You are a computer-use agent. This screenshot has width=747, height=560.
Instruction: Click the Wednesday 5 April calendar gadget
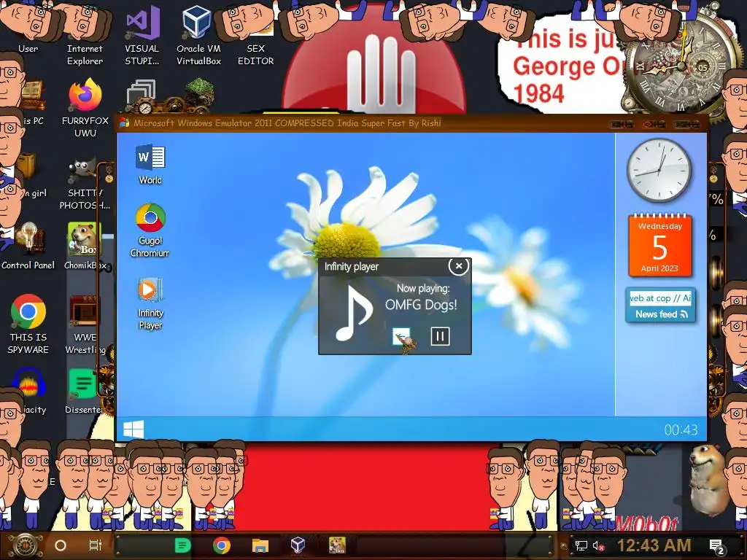[659, 246]
